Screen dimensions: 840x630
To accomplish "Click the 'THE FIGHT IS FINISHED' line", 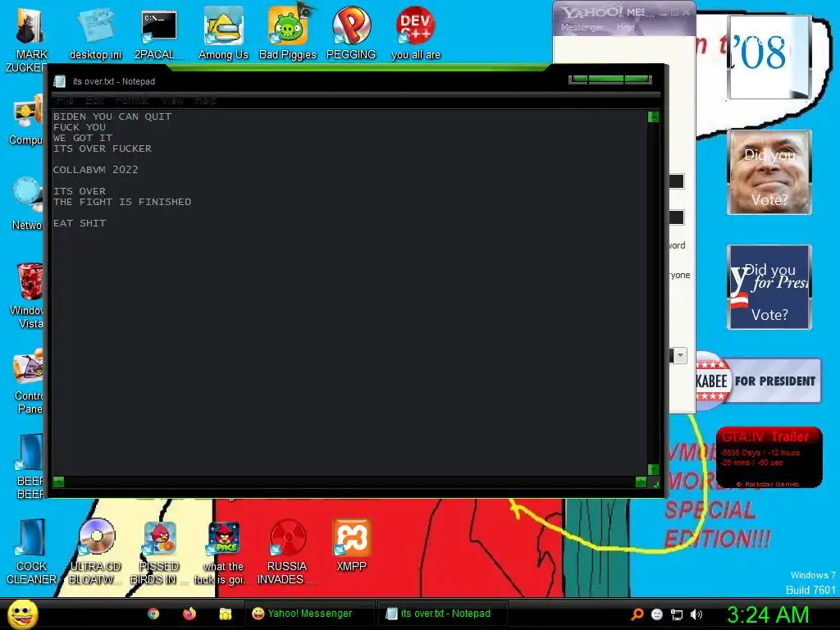I will (x=122, y=202).
